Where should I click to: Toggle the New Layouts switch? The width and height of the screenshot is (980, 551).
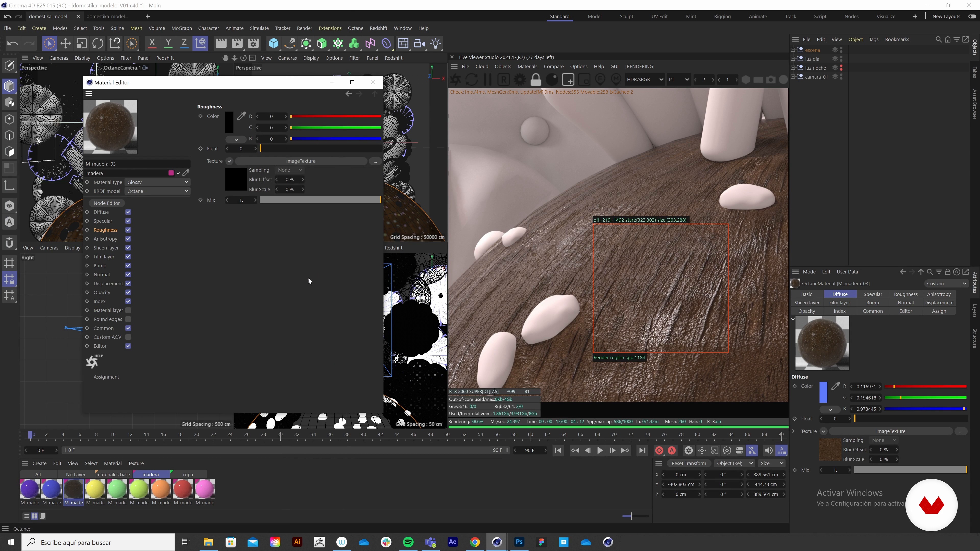(x=972, y=16)
